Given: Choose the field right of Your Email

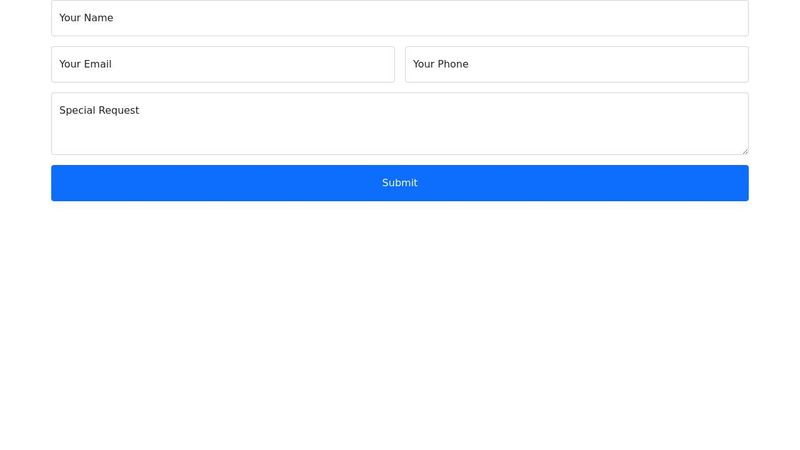Looking at the screenshot, I should pyautogui.click(x=576, y=64).
